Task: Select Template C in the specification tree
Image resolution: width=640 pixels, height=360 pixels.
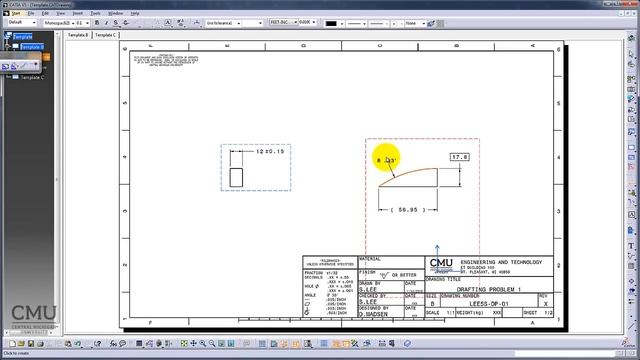Action: pyautogui.click(x=32, y=77)
